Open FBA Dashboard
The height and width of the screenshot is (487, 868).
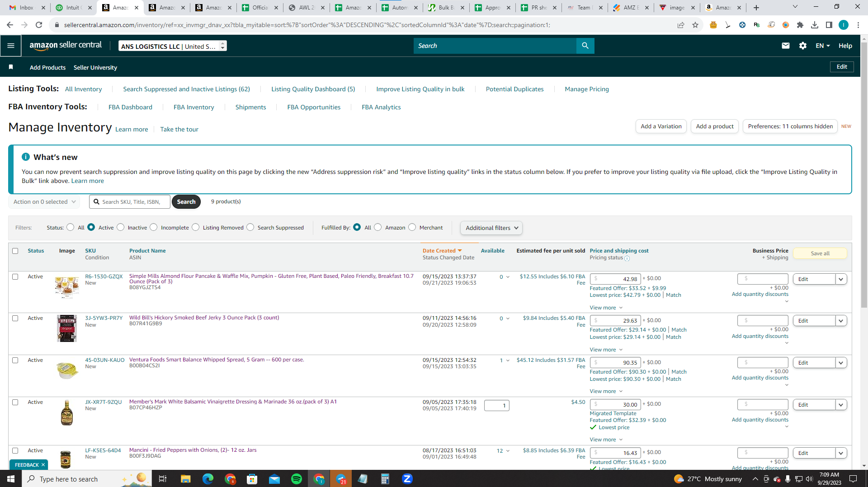click(130, 107)
